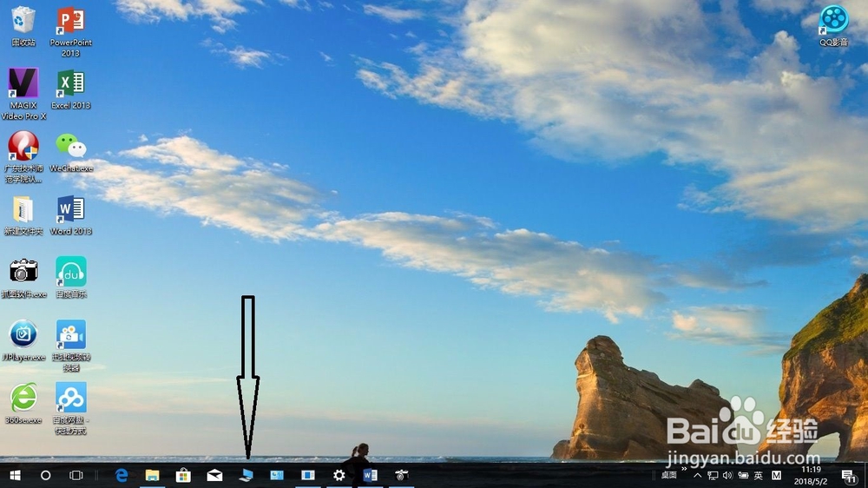
Task: Click the computer (This PC) taskbar icon
Action: pos(246,475)
